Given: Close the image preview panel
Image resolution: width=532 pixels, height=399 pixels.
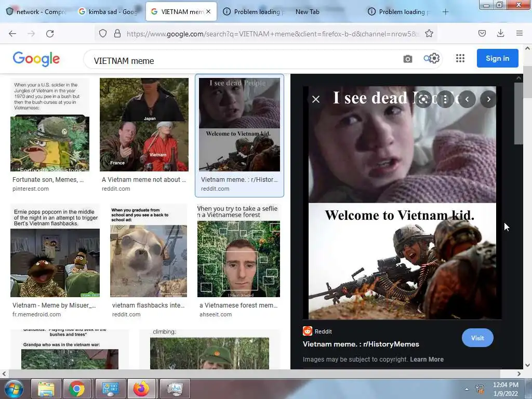Looking at the screenshot, I should pyautogui.click(x=316, y=99).
